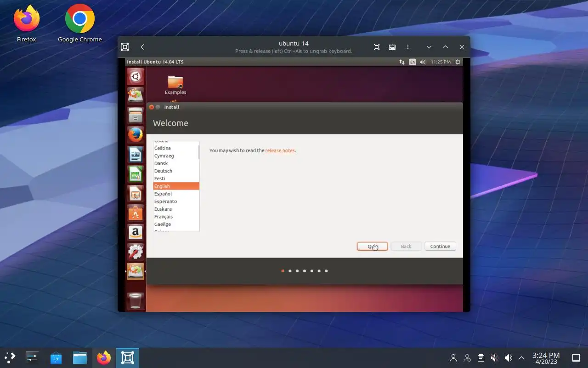
Task: Open Ubuntu session gear menu
Action: [x=458, y=62]
